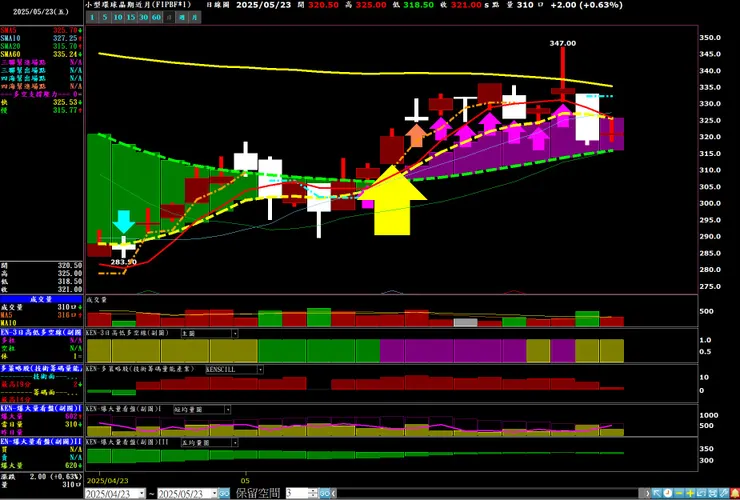Open the wrench settings icon
The height and width of the screenshot is (500, 740).
point(723,493)
